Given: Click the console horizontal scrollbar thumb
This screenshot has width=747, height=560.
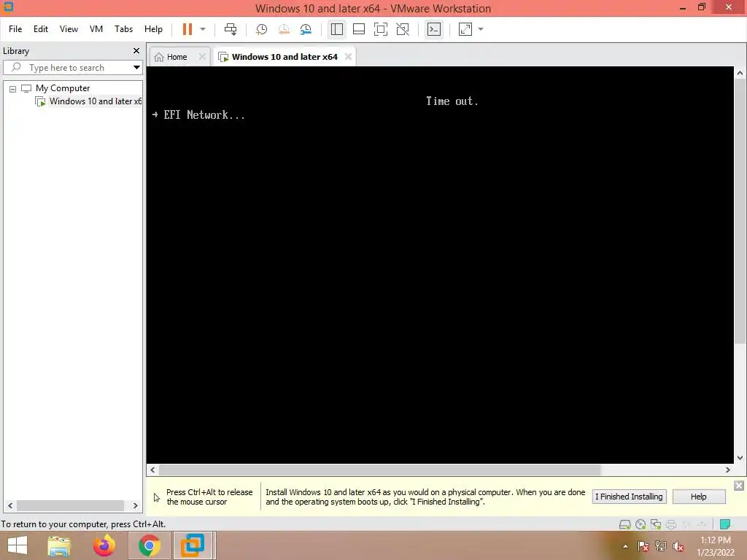Looking at the screenshot, I should tap(379, 470).
